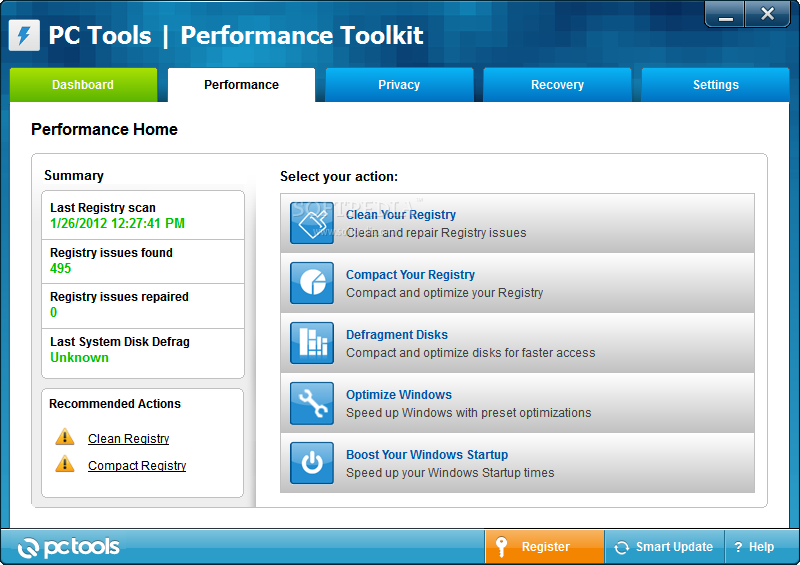Click the Help question mark icon
This screenshot has height=565, width=800.
[x=738, y=547]
